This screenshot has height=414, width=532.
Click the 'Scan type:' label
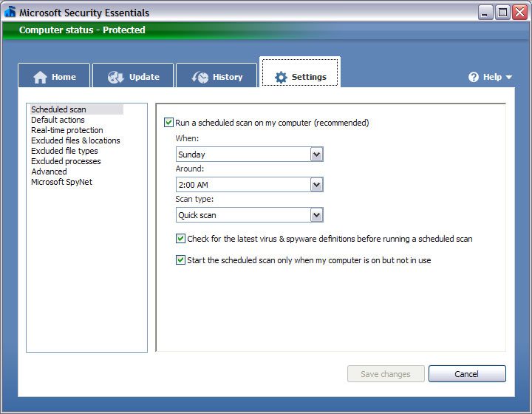[194, 199]
